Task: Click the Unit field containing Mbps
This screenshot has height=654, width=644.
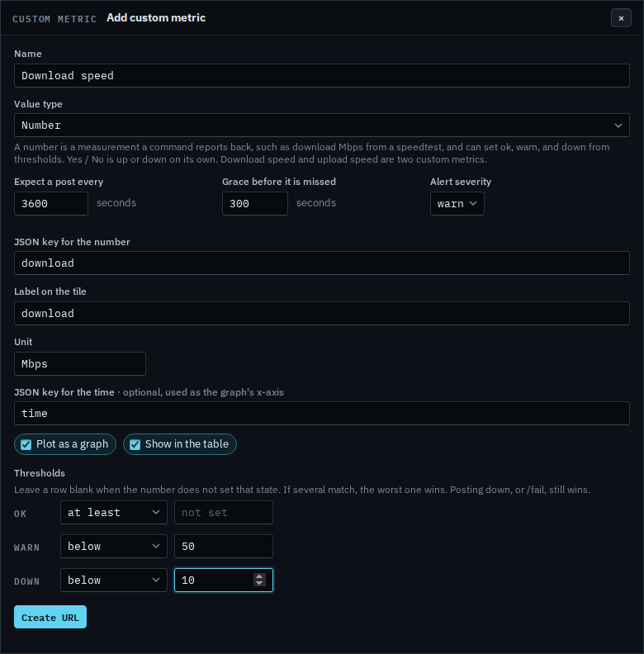Action: tap(80, 363)
